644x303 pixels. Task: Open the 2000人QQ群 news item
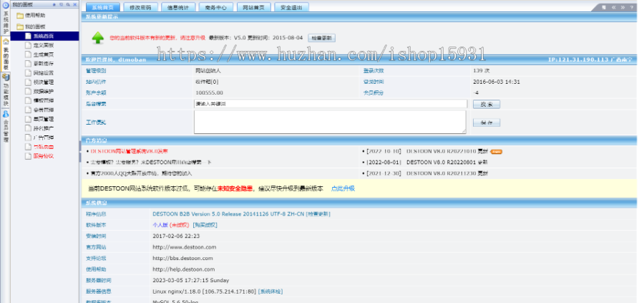(141, 173)
